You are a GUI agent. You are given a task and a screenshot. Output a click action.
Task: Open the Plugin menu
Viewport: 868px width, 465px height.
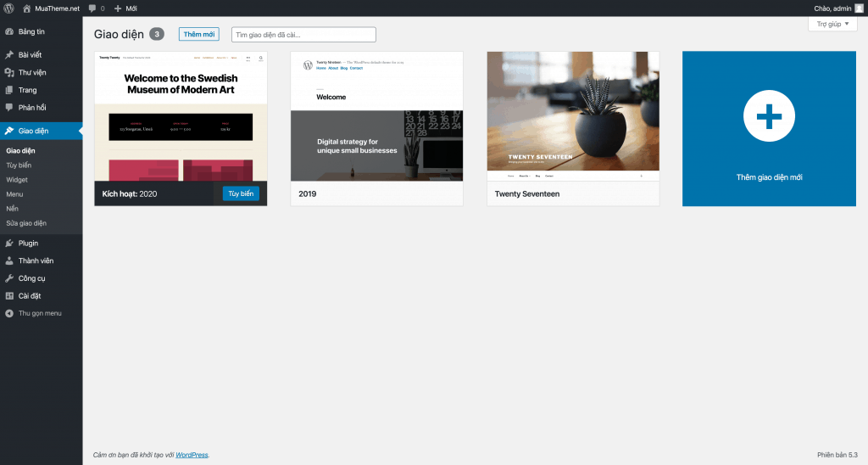point(41,244)
